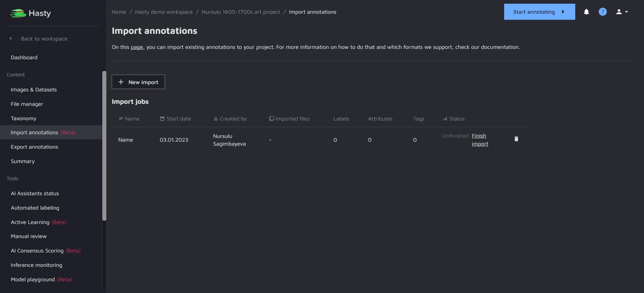Click the New import button
This screenshot has width=644, height=293.
click(138, 82)
